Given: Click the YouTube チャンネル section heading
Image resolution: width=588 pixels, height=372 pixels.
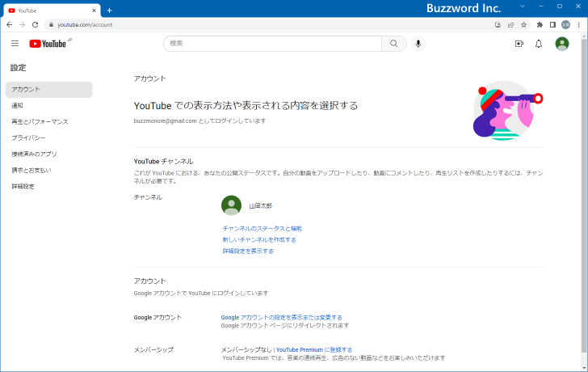Looking at the screenshot, I should coord(163,162).
